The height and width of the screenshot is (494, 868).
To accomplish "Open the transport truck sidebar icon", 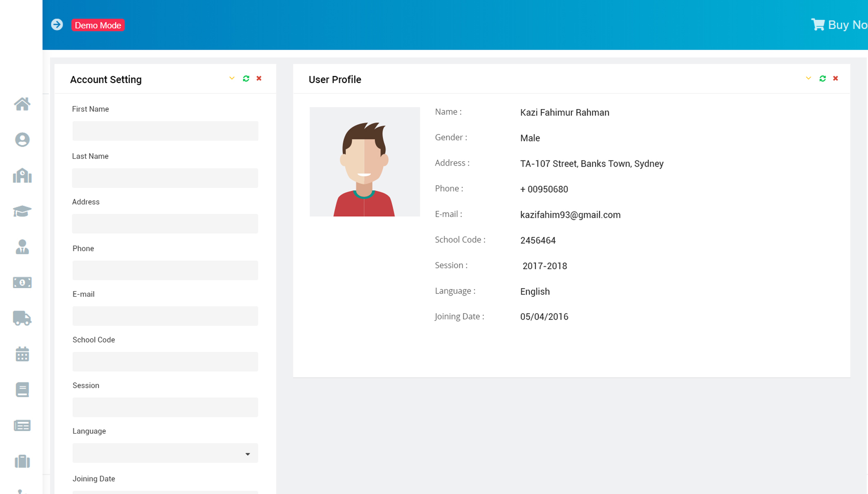I will click(22, 318).
